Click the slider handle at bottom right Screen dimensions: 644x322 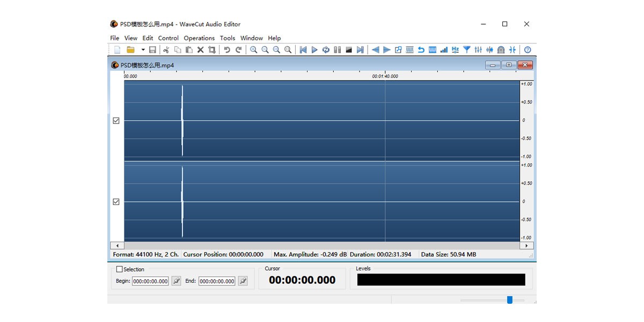(x=509, y=300)
